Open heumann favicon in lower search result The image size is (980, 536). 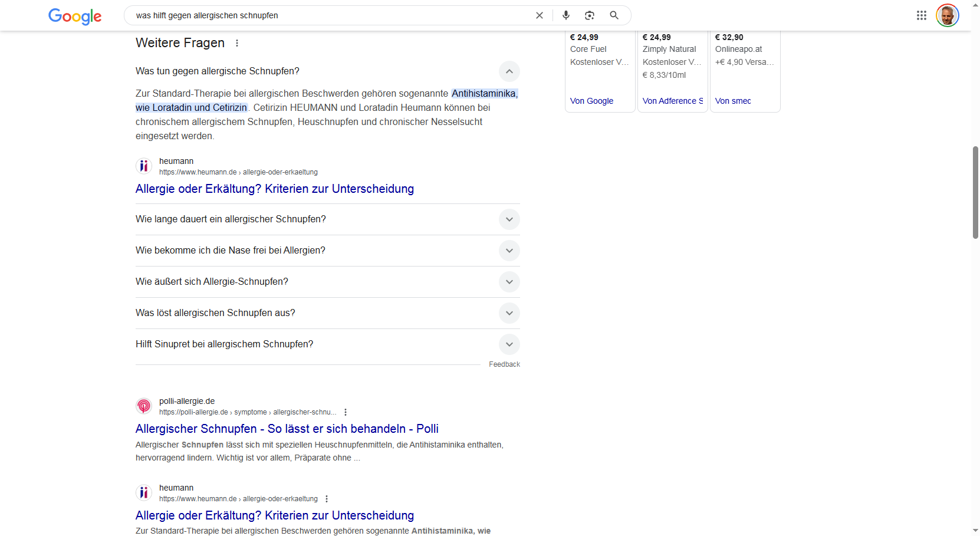[144, 493]
